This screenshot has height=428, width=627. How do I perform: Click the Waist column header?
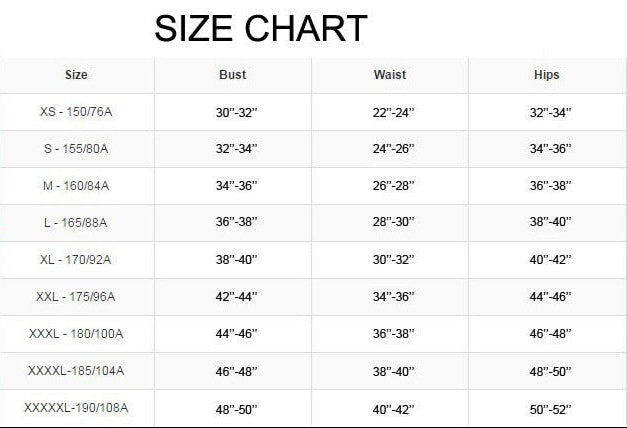(x=390, y=75)
